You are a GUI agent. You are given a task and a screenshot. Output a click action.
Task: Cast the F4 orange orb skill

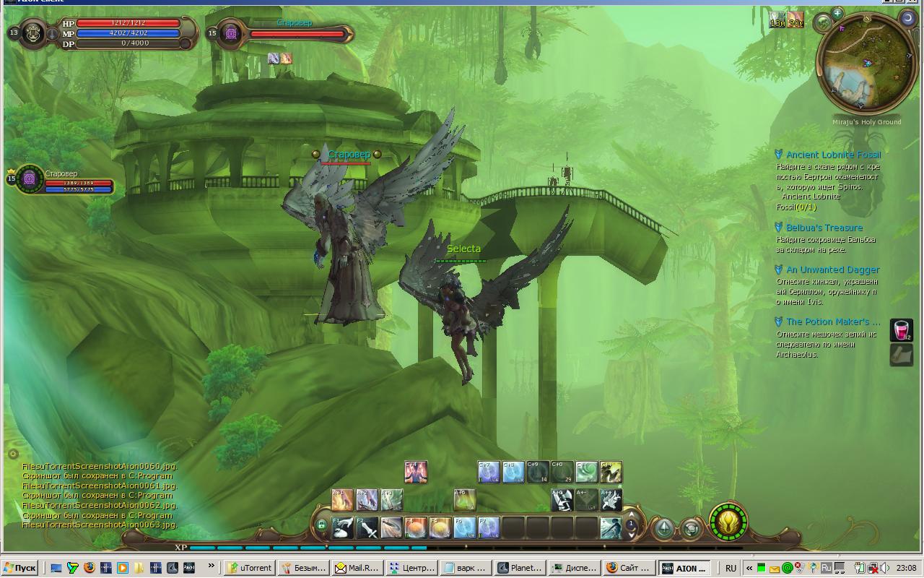416,527
